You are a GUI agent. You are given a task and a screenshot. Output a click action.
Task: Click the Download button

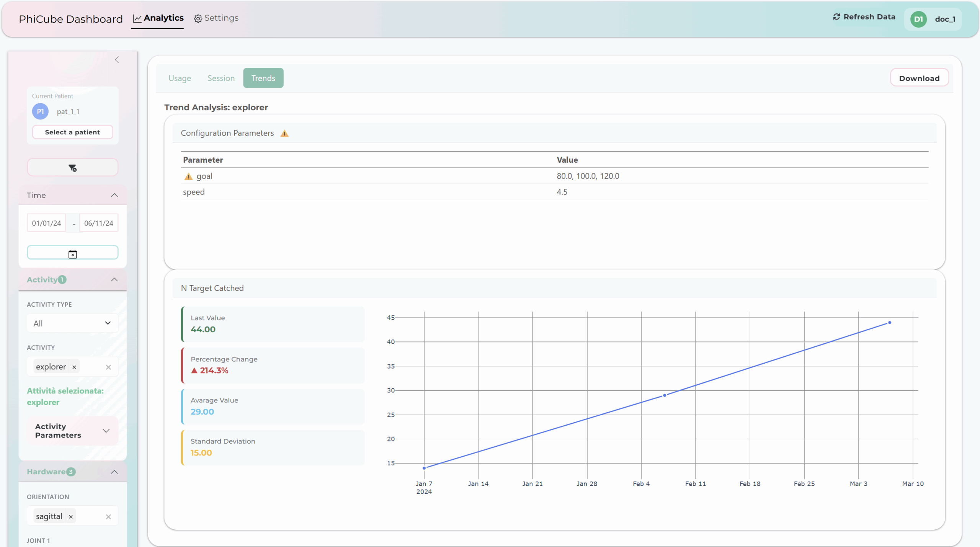919,78
